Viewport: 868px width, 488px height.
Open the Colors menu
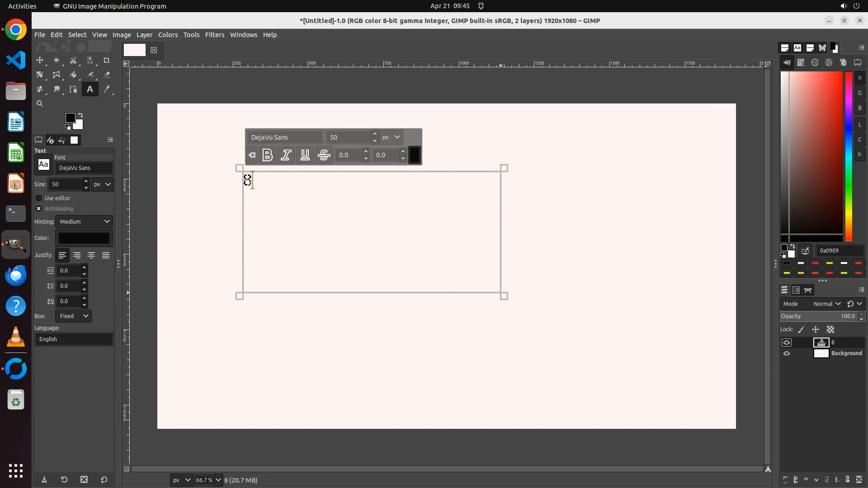tap(168, 35)
